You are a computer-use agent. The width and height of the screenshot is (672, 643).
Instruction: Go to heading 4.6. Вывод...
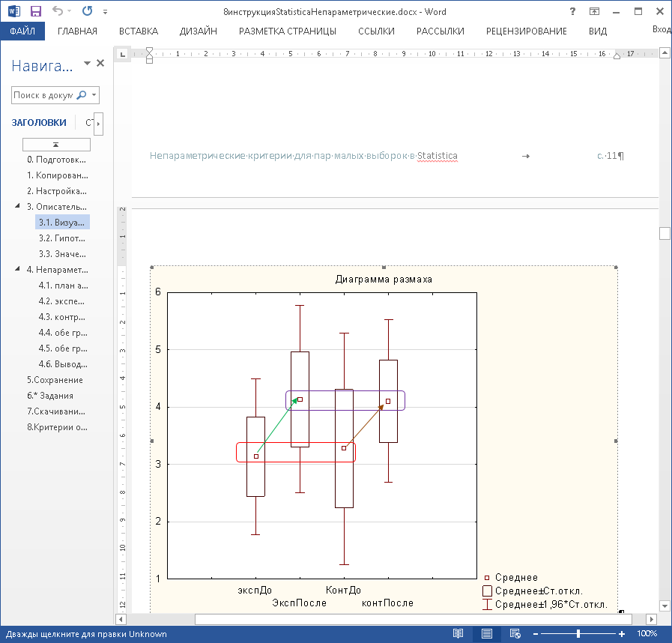(63, 364)
